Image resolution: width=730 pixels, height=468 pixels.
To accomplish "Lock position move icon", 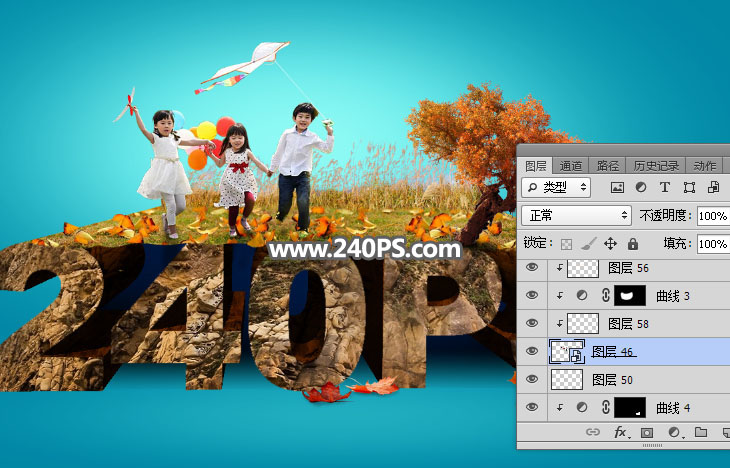I will click(610, 244).
